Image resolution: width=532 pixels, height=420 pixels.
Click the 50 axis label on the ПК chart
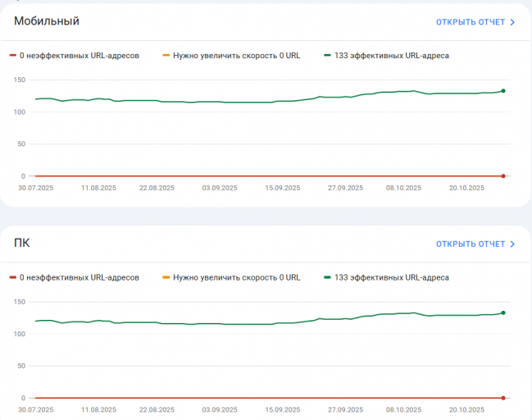click(x=21, y=366)
